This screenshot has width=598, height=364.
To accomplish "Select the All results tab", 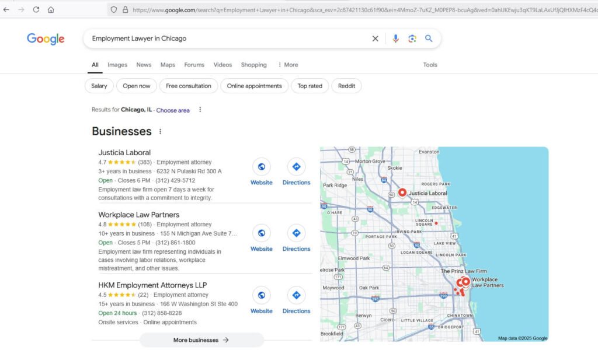I will coord(95,65).
